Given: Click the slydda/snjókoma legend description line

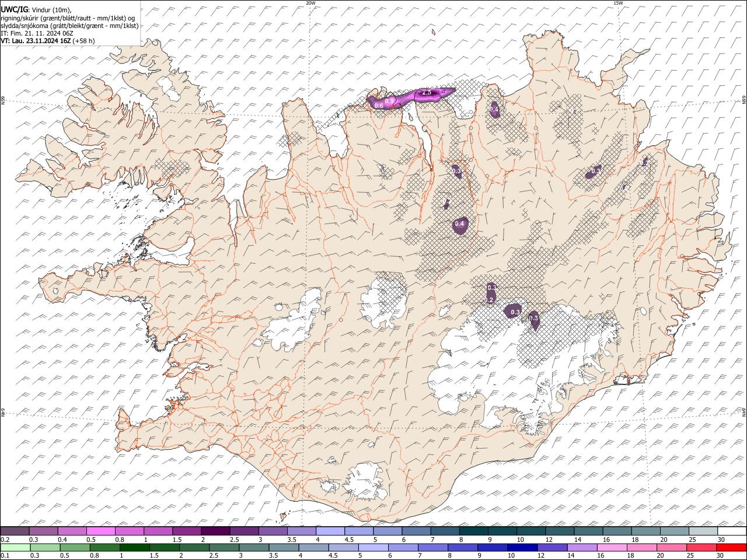Looking at the screenshot, I should [x=69, y=26].
